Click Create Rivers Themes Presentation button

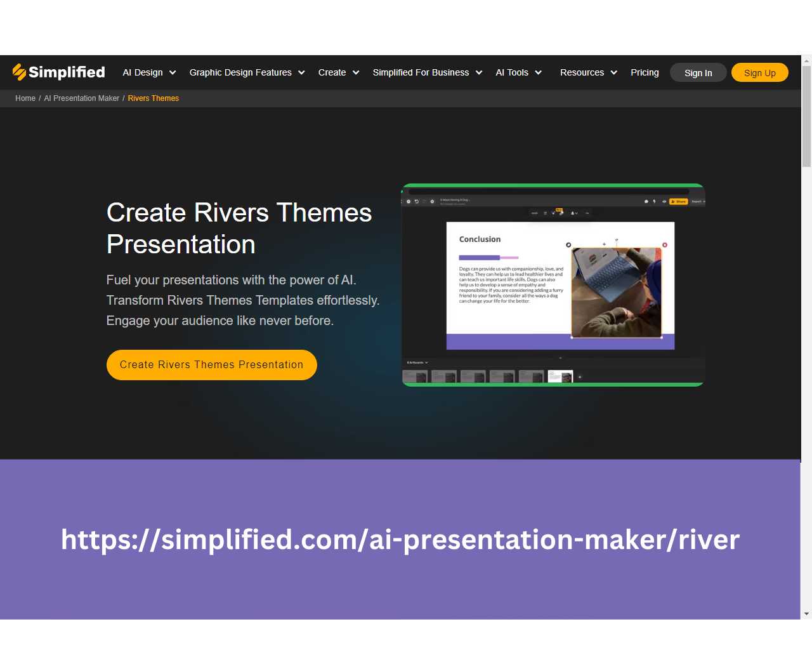click(211, 365)
